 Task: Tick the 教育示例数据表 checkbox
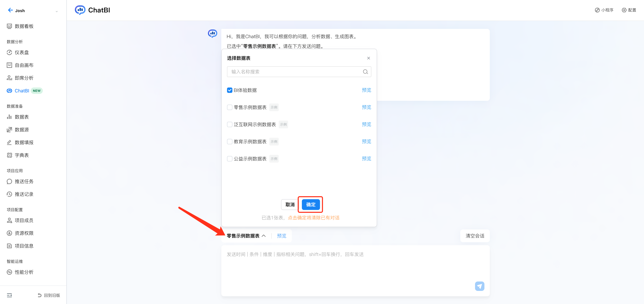pos(230,142)
